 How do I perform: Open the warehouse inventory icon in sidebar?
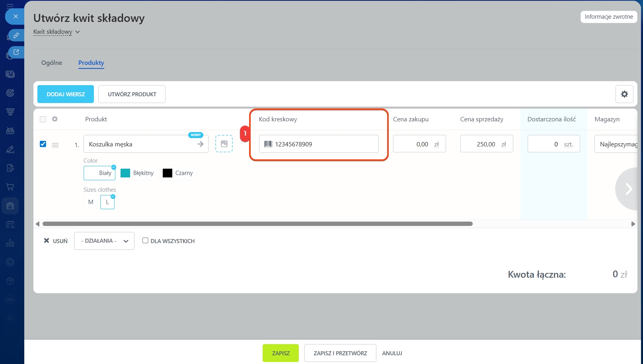[10, 206]
